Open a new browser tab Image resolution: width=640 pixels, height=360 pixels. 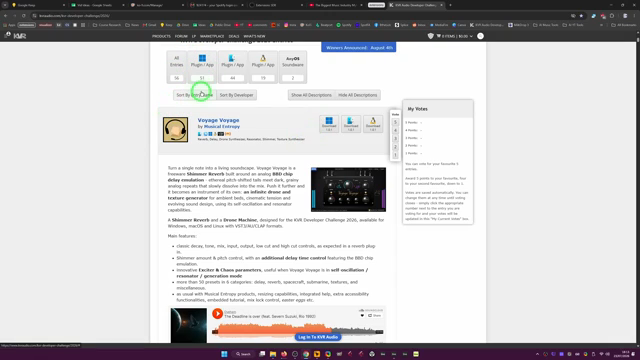click(x=450, y=5)
